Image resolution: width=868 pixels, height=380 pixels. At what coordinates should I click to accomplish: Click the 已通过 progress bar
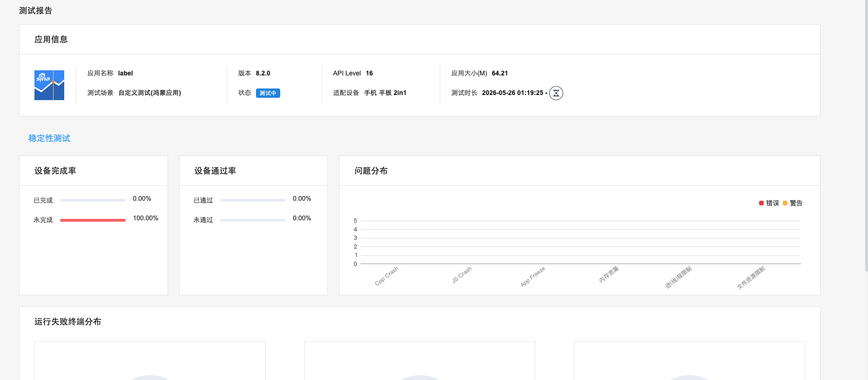click(x=253, y=200)
